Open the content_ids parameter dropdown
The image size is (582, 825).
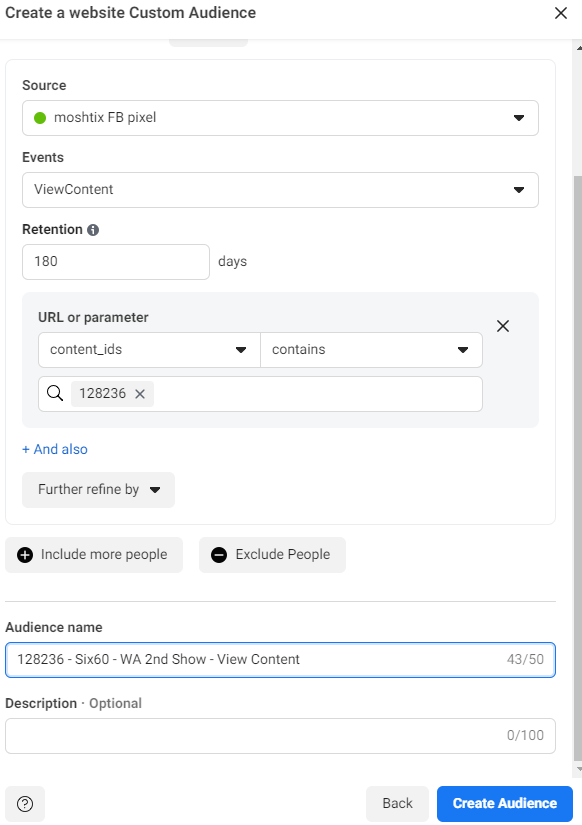coord(149,350)
